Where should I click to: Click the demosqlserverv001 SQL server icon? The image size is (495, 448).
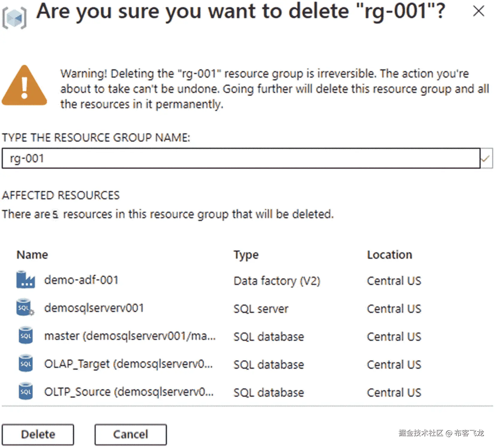tap(25, 308)
